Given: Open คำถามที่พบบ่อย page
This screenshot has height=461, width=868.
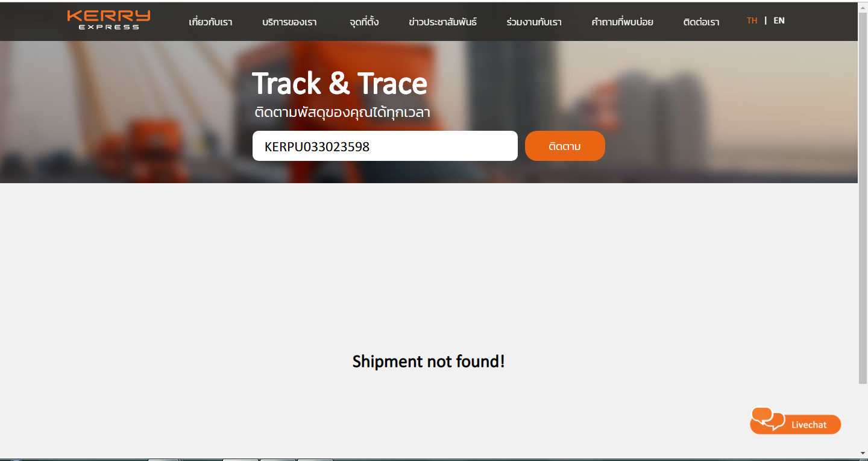Looking at the screenshot, I should tap(622, 22).
